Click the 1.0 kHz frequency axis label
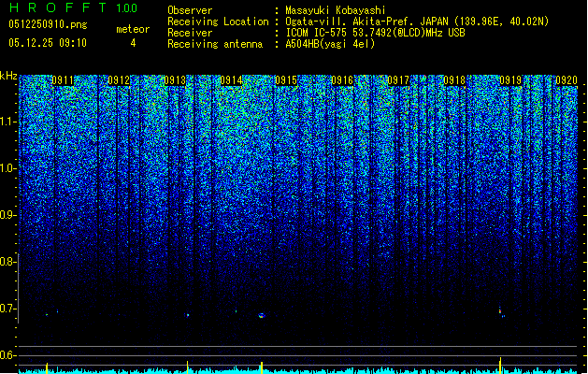The width and height of the screenshot is (588, 374). point(8,169)
